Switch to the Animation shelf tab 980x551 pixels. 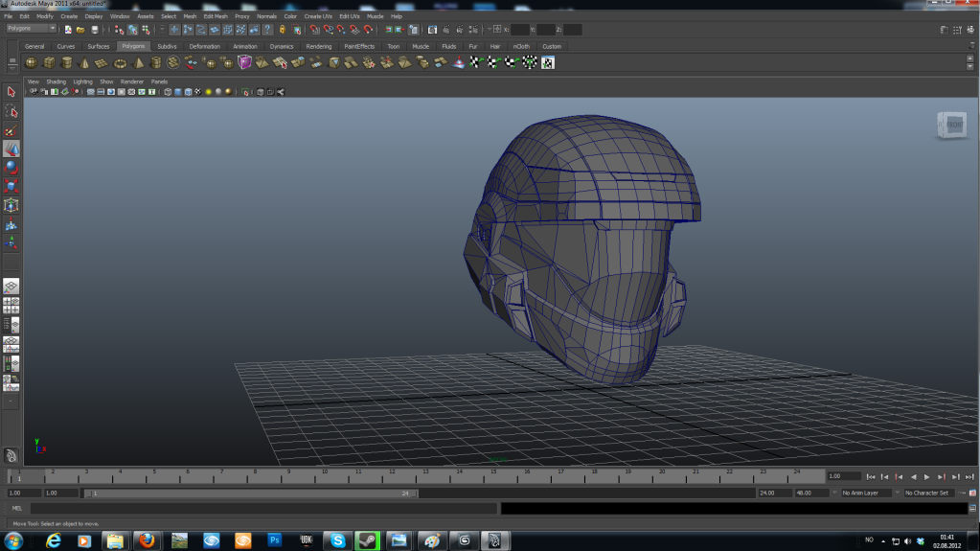[x=245, y=46]
